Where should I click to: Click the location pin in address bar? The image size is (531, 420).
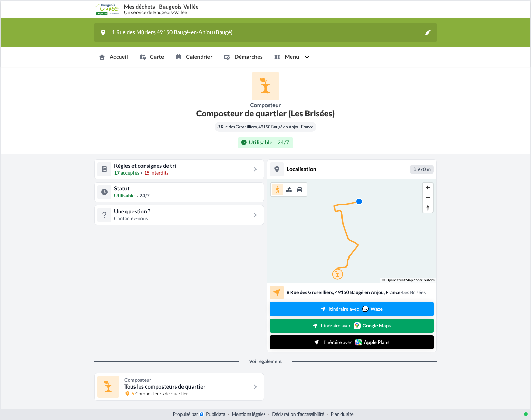pyautogui.click(x=103, y=32)
